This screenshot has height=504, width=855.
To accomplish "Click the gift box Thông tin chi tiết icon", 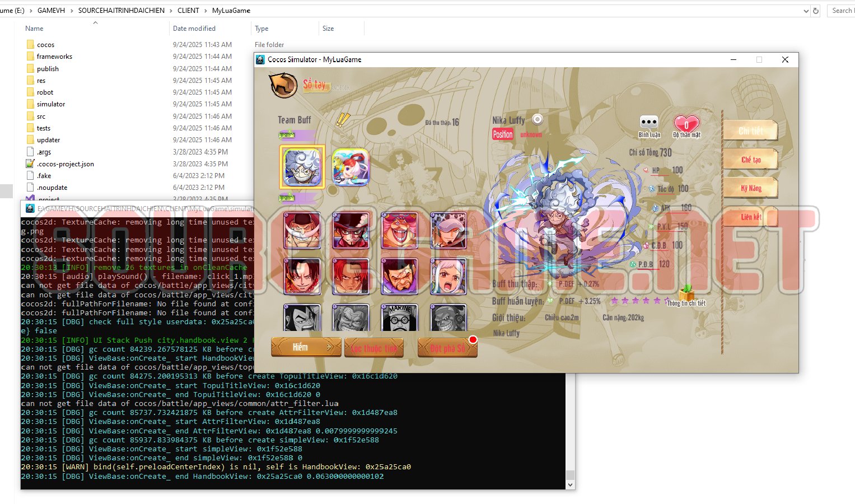I will 687,293.
